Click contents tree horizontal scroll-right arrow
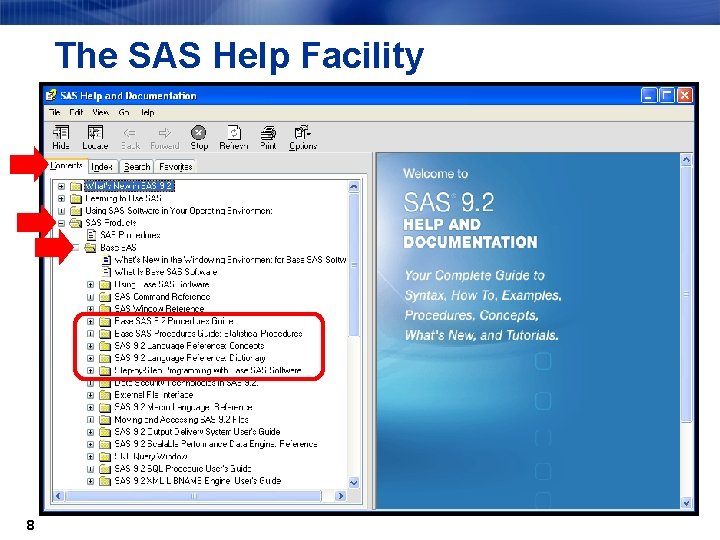 pos(340,496)
